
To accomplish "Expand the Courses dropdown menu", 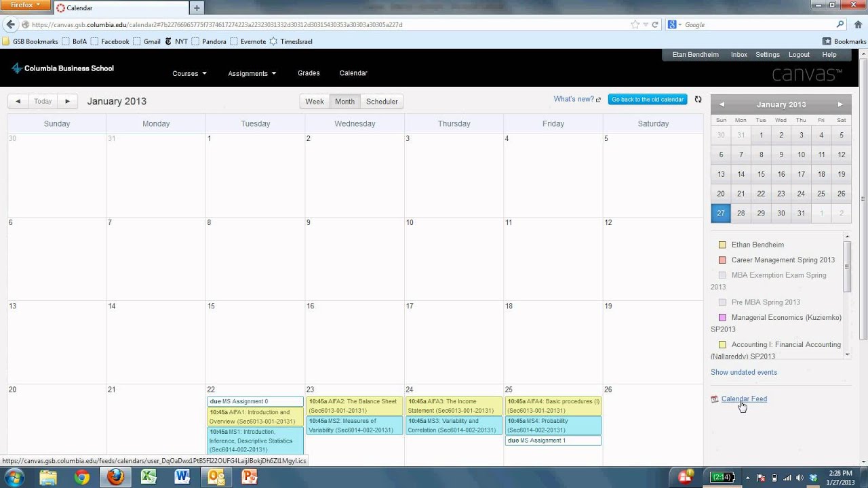I will (189, 73).
